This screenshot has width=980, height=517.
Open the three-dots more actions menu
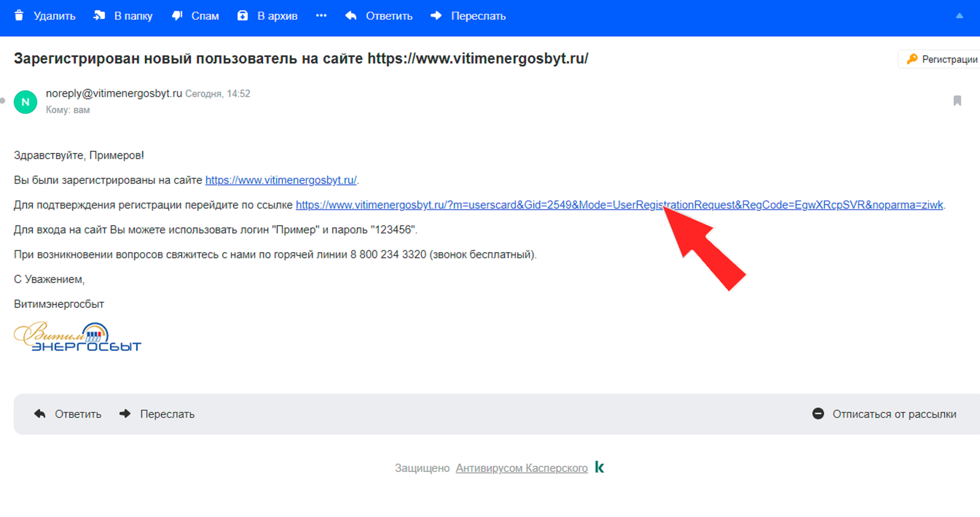[321, 16]
